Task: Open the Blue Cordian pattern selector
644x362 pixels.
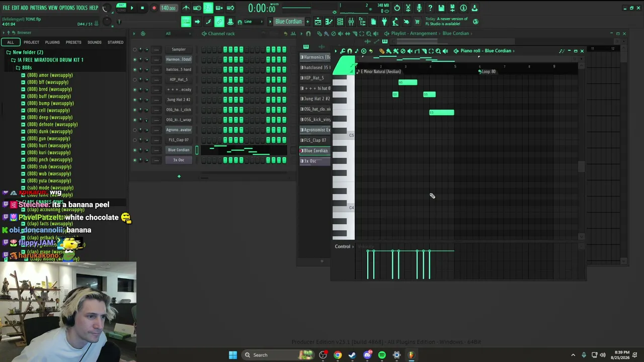Action: [x=288, y=22]
